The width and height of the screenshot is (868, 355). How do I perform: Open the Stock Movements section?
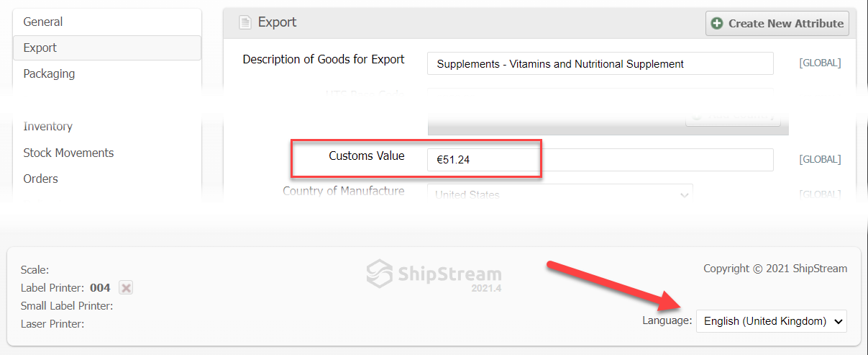pos(68,153)
